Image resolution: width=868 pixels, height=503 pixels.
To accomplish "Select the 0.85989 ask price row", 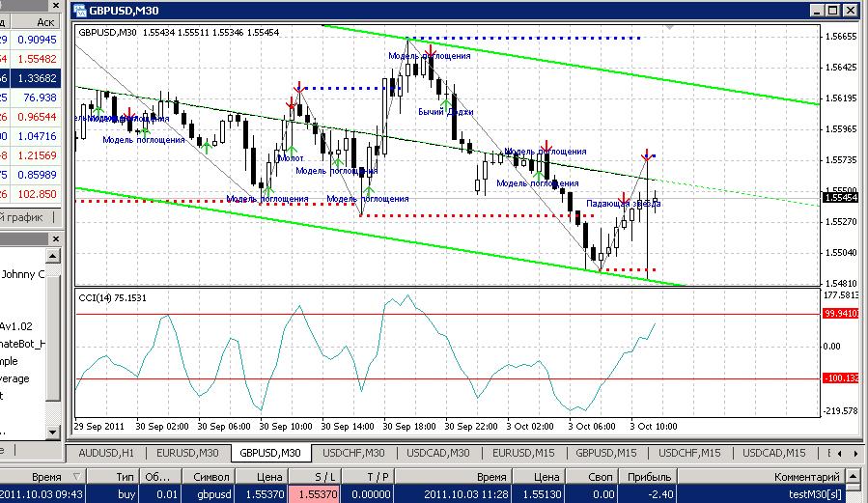I will (x=31, y=175).
